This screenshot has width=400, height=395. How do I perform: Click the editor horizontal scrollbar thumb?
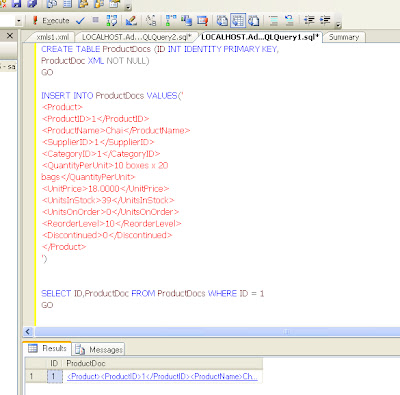[218, 332]
